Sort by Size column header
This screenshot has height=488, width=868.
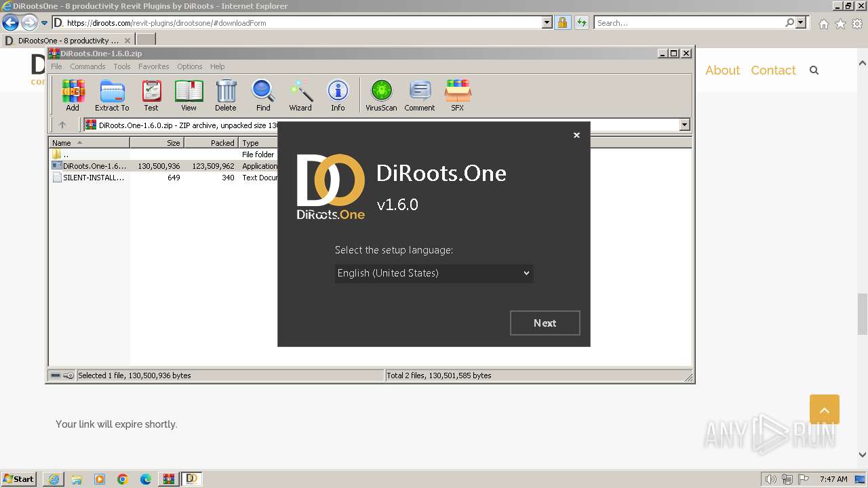click(157, 143)
